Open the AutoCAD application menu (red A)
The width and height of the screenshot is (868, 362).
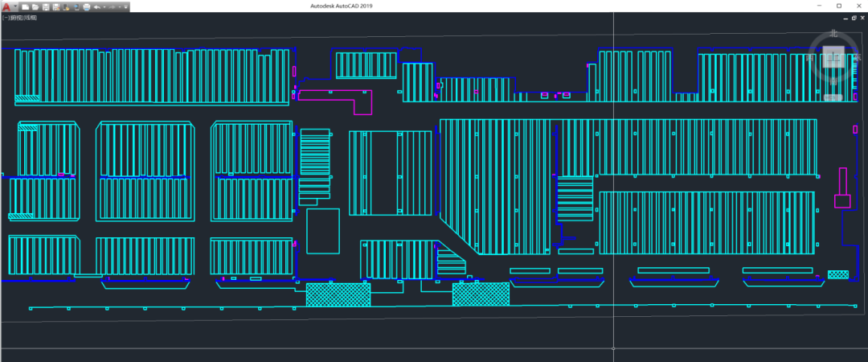(6, 7)
